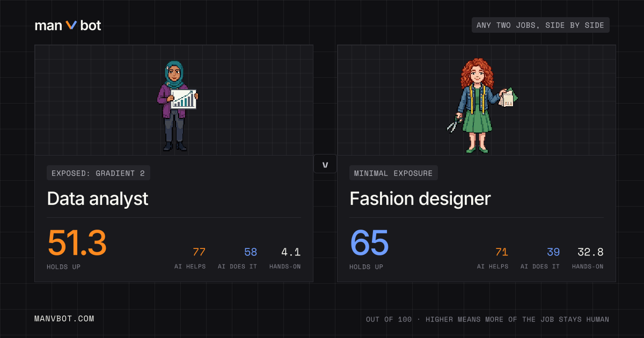Screen dimensions: 644x338
Task: Click 'Holds up' label under 51.3
Action: [63, 267]
